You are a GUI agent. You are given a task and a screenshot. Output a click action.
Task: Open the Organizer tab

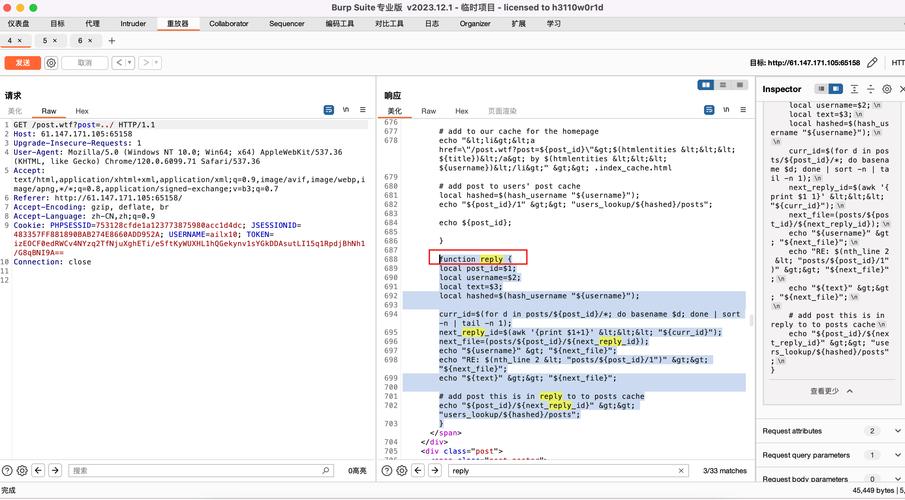click(475, 24)
